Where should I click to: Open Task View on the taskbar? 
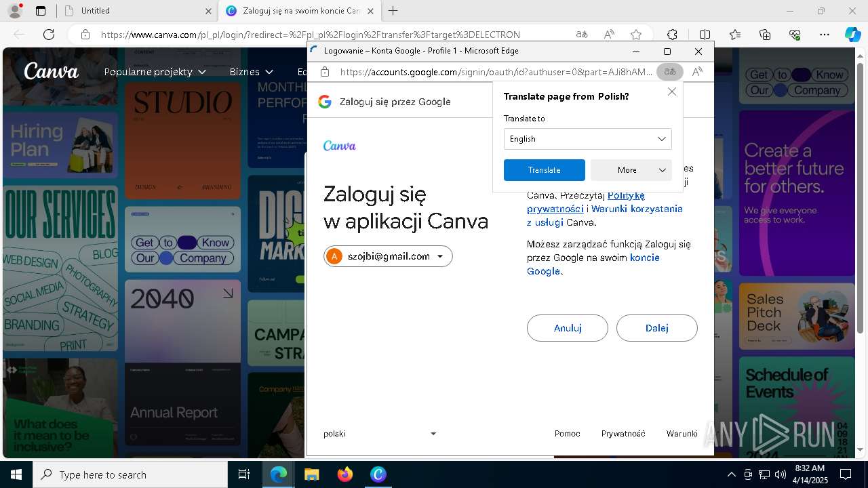pyautogui.click(x=244, y=474)
